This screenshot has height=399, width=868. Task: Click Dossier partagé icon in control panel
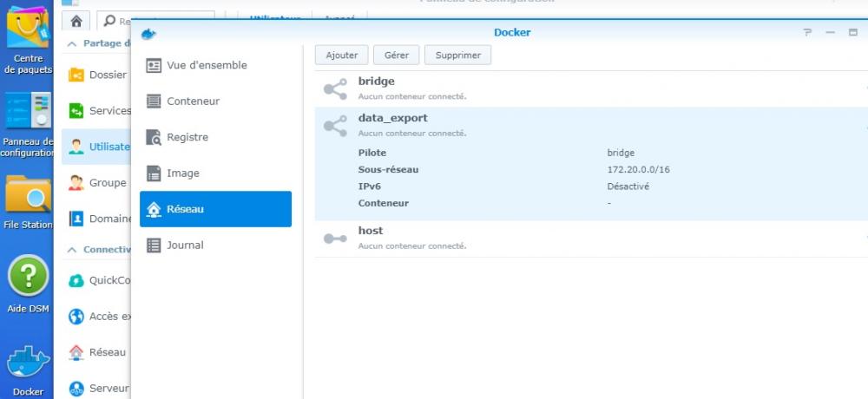pyautogui.click(x=76, y=74)
